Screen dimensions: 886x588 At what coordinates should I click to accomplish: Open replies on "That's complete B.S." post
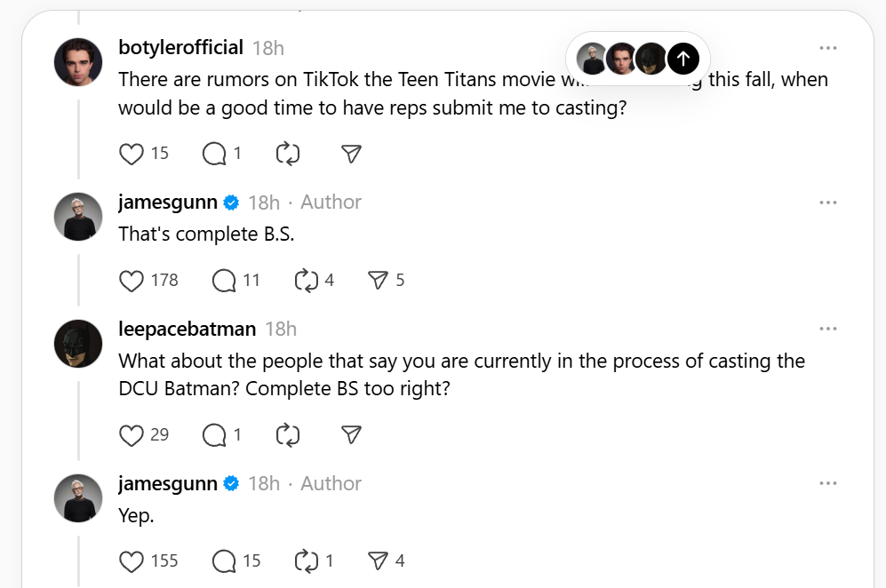(224, 281)
